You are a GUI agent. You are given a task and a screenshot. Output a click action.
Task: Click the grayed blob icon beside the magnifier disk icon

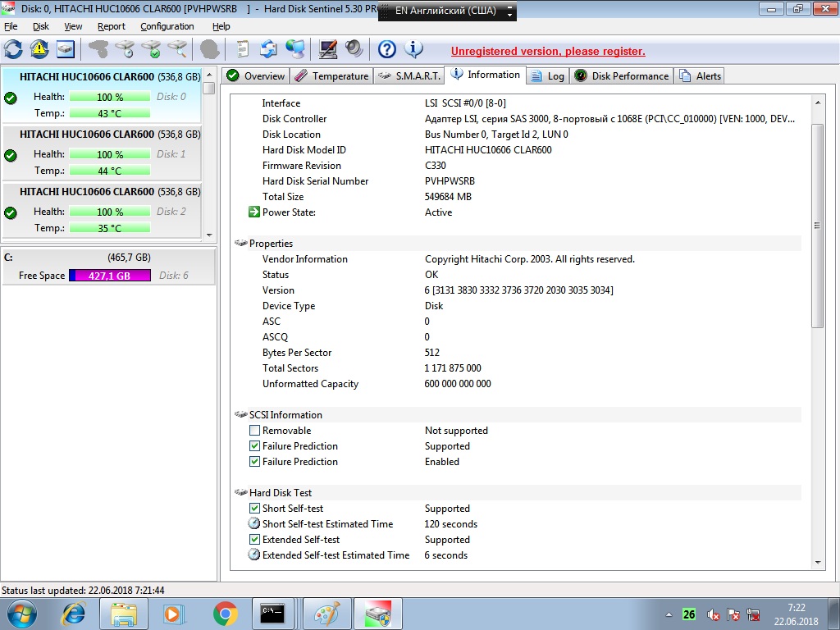pyautogui.click(x=209, y=49)
